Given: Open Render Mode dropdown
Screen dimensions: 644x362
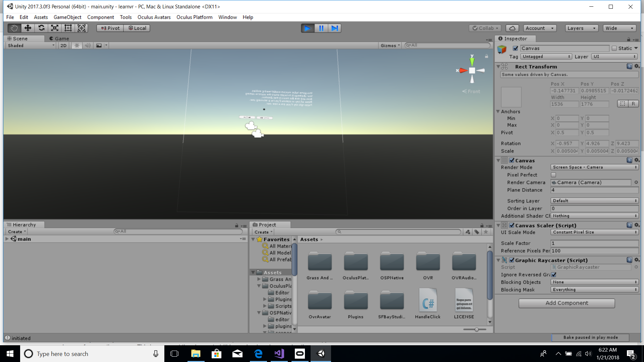Looking at the screenshot, I should (x=594, y=167).
